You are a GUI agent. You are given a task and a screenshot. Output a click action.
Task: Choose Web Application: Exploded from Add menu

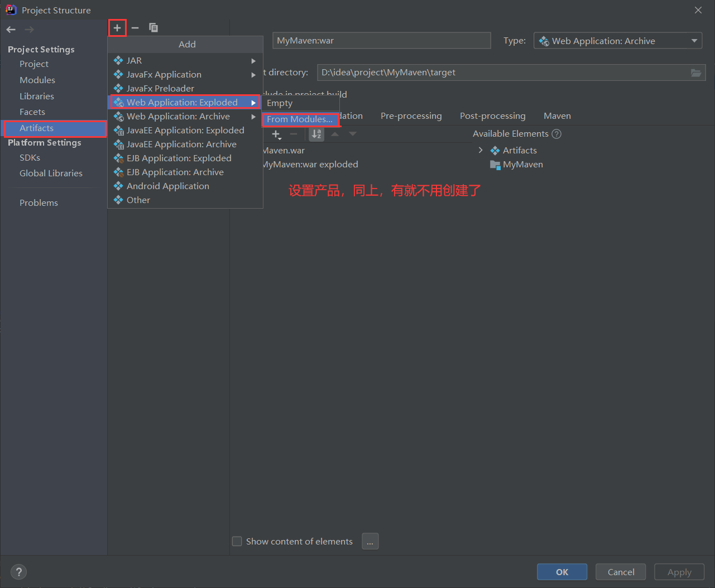(x=185, y=102)
